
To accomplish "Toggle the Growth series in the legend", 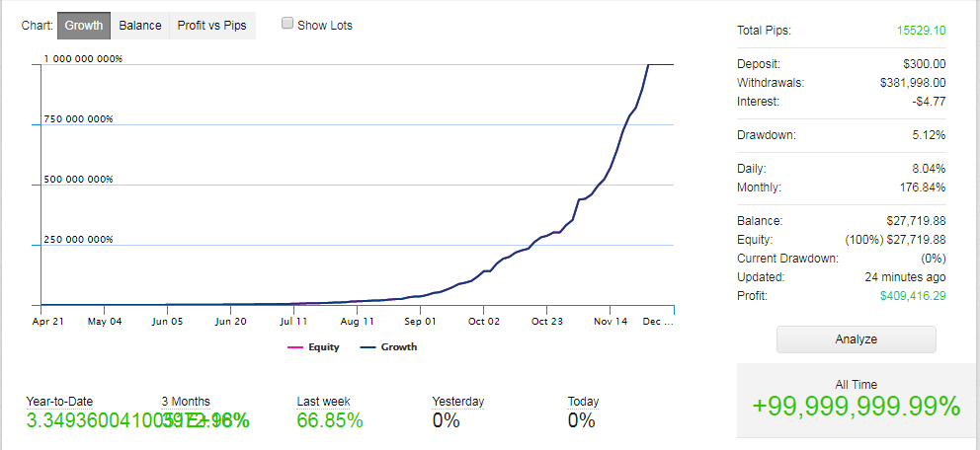I will 398,347.
